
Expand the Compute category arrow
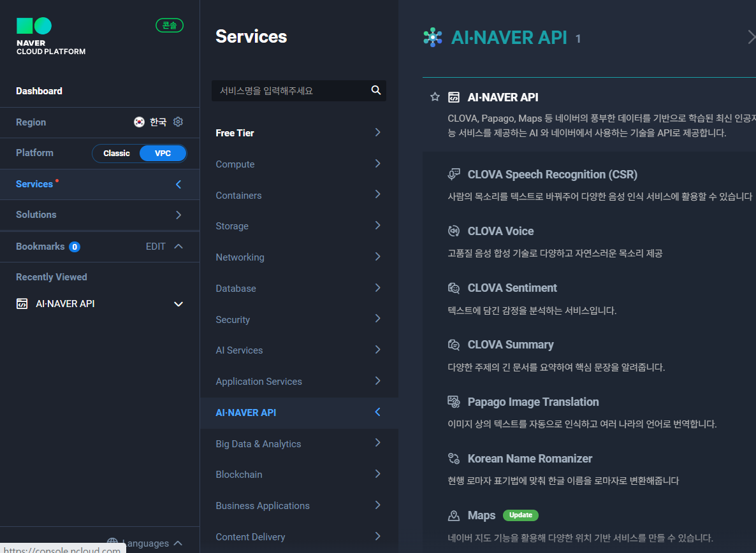coord(377,163)
